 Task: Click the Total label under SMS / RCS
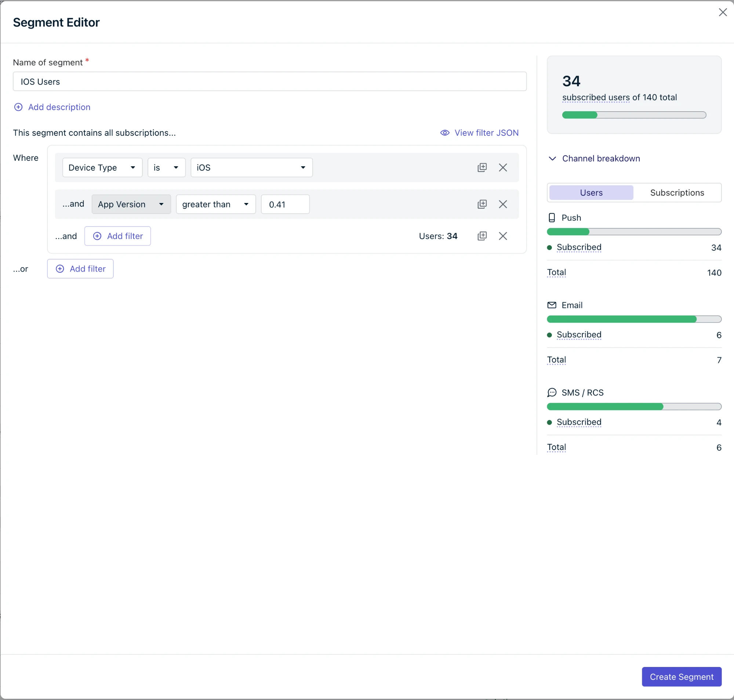(556, 447)
